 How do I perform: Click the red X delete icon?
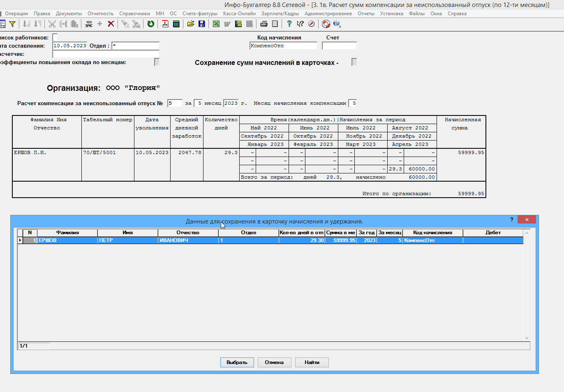(x=111, y=24)
